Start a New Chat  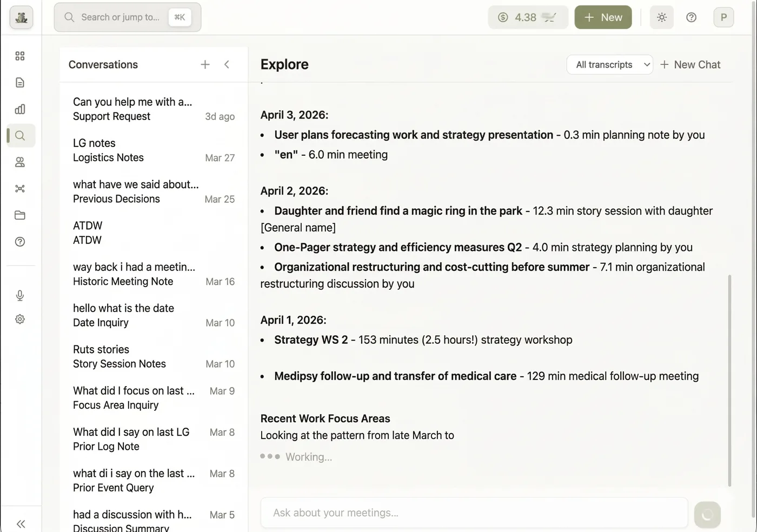coord(690,64)
